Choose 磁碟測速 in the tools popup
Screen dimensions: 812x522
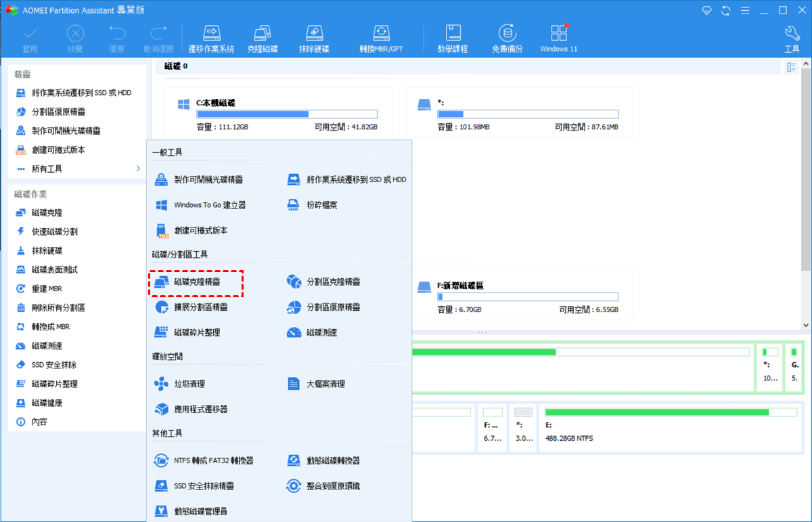(x=312, y=332)
